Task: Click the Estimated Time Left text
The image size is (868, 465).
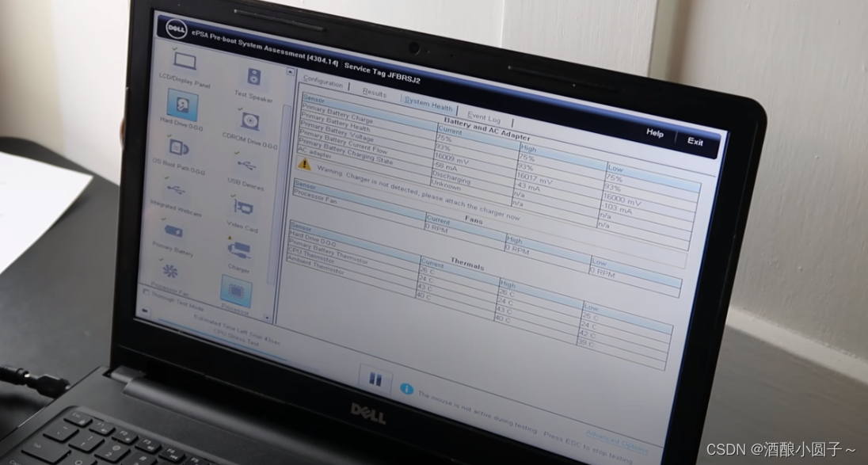Action: [237, 330]
